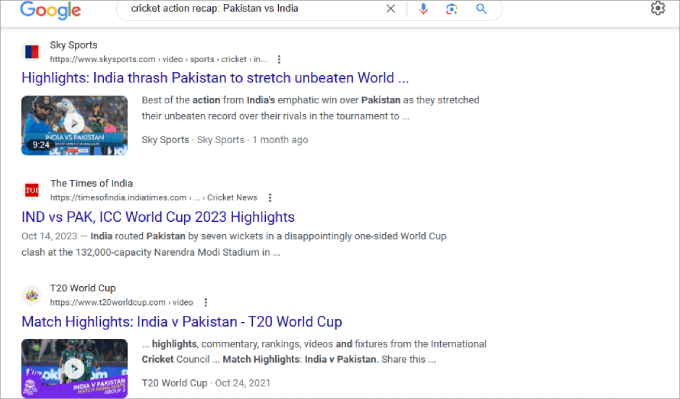Screen dimensions: 680x399
Task: Clear the search query with X
Action: [x=390, y=9]
